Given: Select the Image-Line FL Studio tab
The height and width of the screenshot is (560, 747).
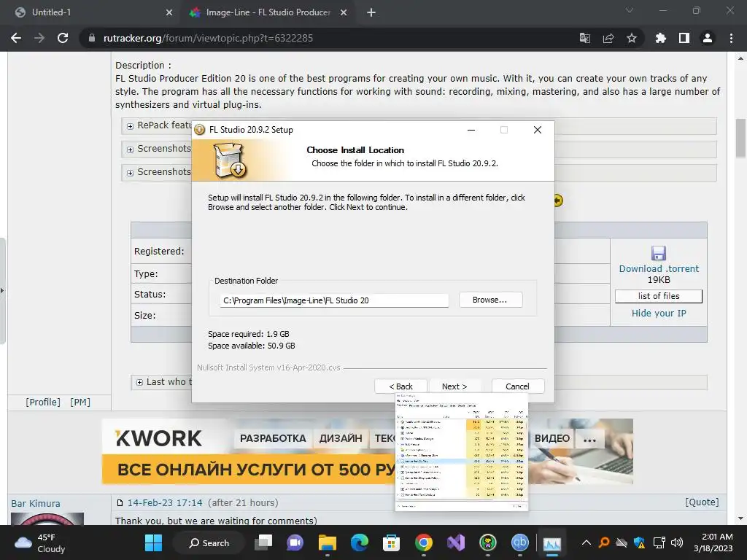Looking at the screenshot, I should pos(268,12).
